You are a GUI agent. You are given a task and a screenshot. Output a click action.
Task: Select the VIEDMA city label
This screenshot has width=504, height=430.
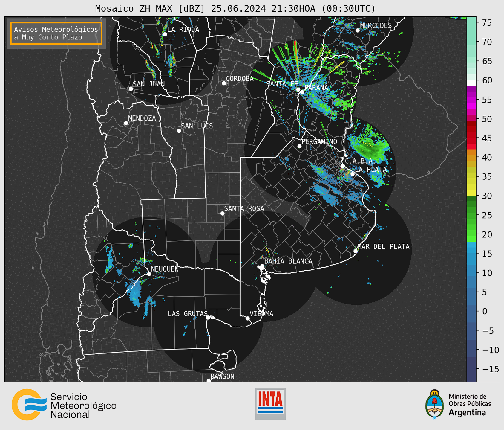click(x=261, y=314)
